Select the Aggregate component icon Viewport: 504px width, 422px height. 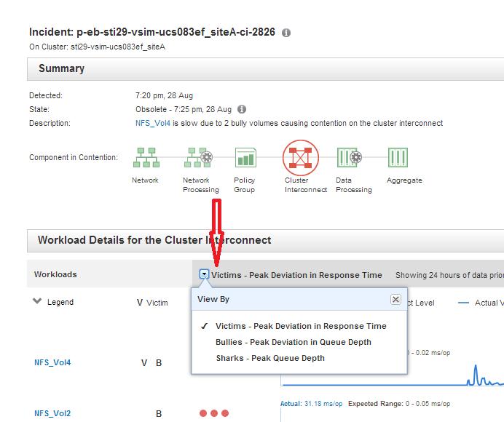point(398,157)
